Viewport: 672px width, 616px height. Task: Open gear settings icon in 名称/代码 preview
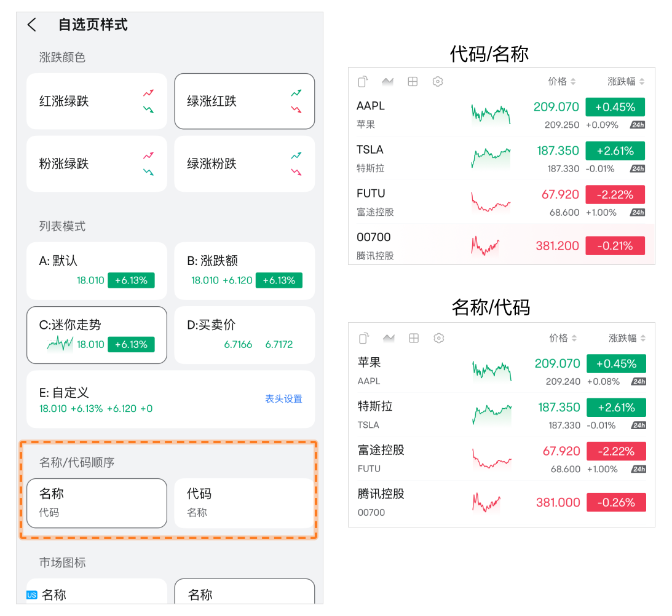point(438,338)
